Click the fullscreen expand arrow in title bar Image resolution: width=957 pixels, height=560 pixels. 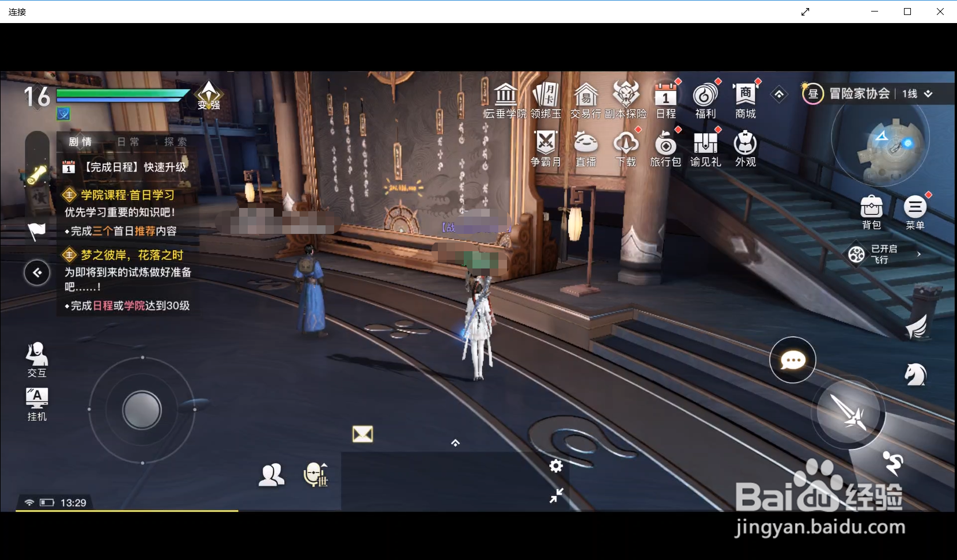pos(805,12)
